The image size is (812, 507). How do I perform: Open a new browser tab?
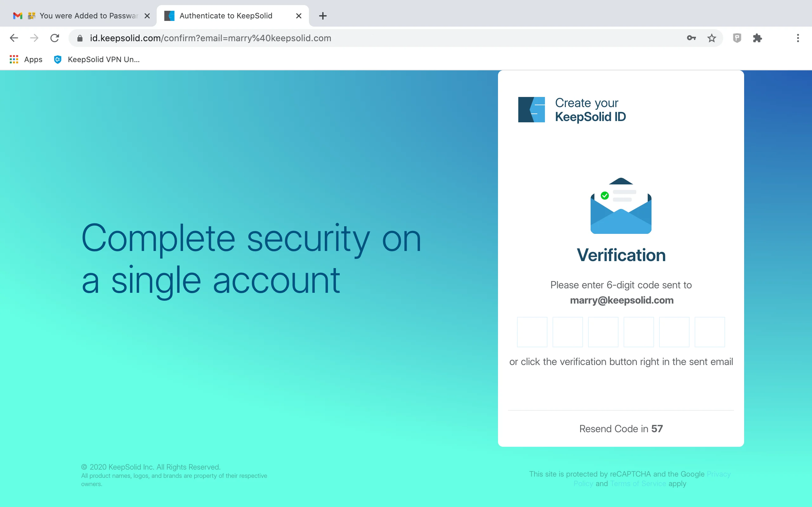point(323,16)
